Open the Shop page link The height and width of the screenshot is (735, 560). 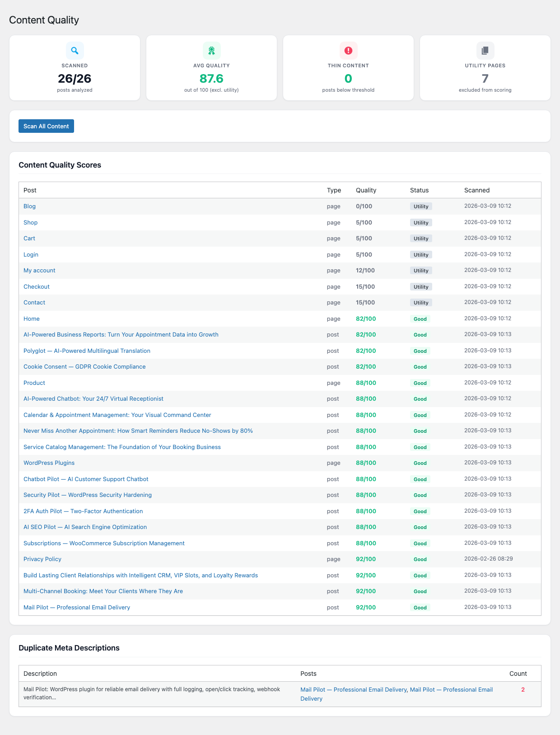[30, 222]
